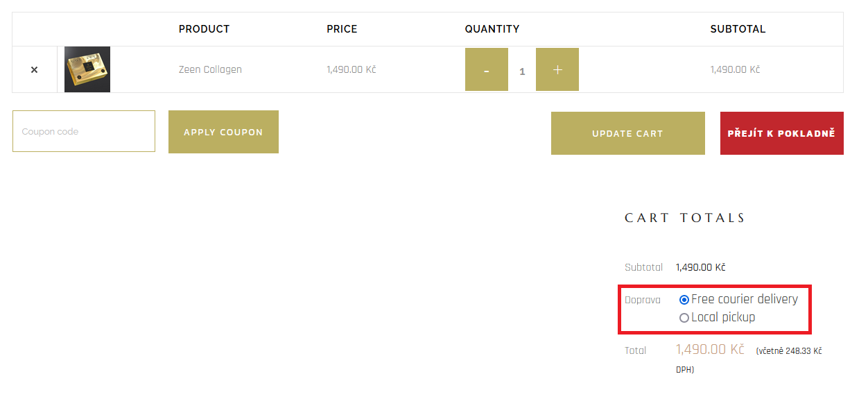868x415 pixels.
Task: Apply the coupon with APPLY COUPON
Action: pos(223,132)
